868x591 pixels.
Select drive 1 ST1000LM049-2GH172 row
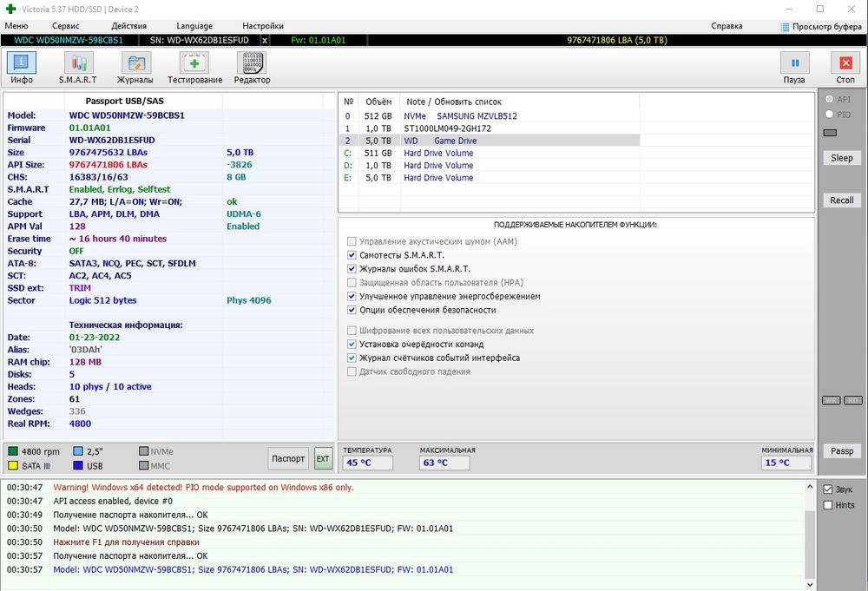click(x=490, y=128)
